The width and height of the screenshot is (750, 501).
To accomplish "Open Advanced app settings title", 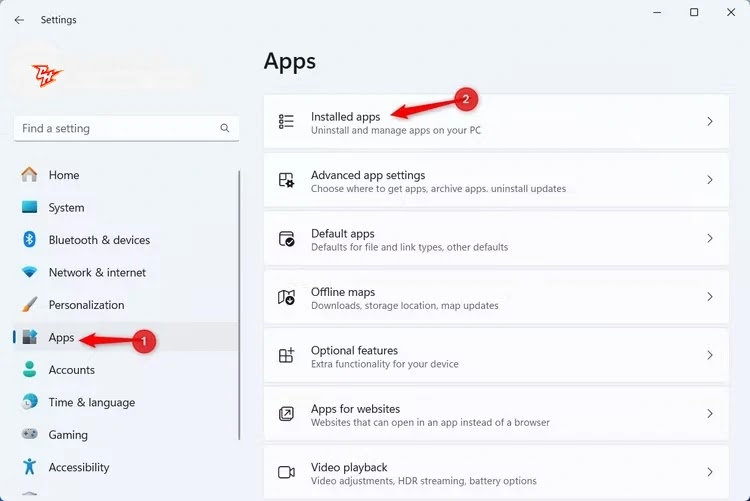I will click(x=368, y=175).
